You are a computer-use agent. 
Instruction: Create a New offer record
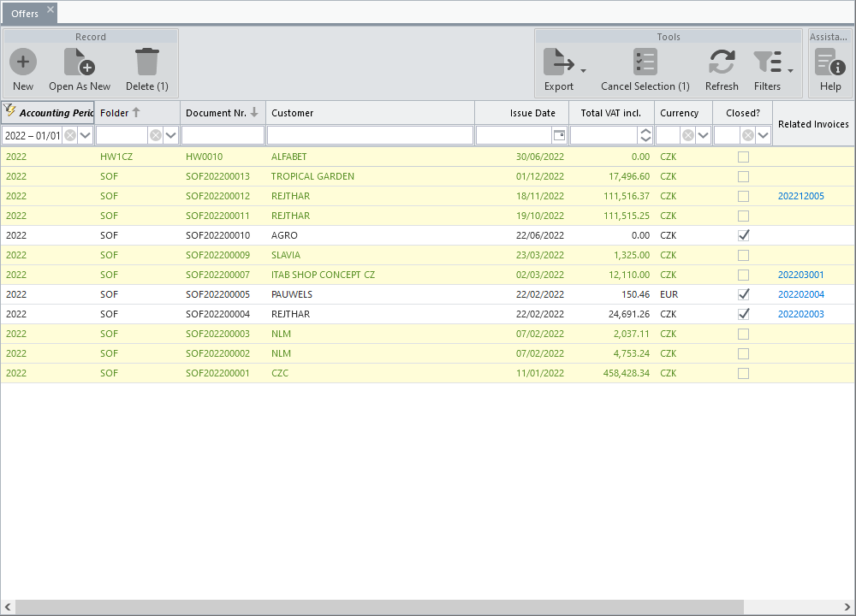point(23,70)
